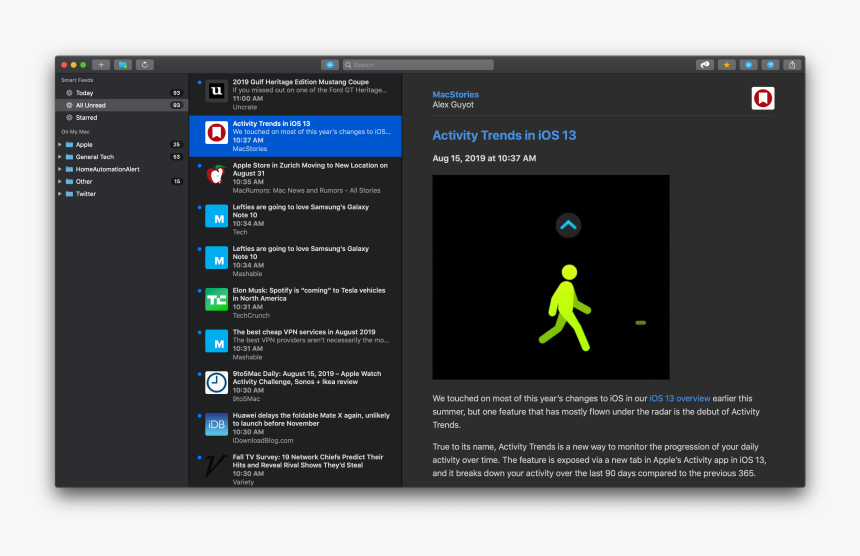Screen dimensions: 860x556
Task: Open 2019 Gulf Heritage Edition Mustang Coupe article
Action: pos(295,94)
